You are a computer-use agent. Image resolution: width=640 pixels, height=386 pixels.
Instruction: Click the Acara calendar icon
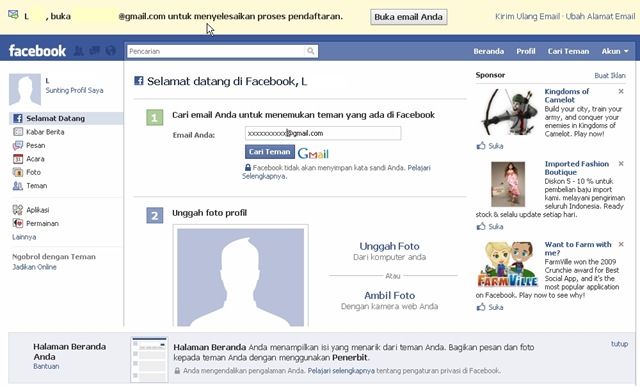click(18, 159)
